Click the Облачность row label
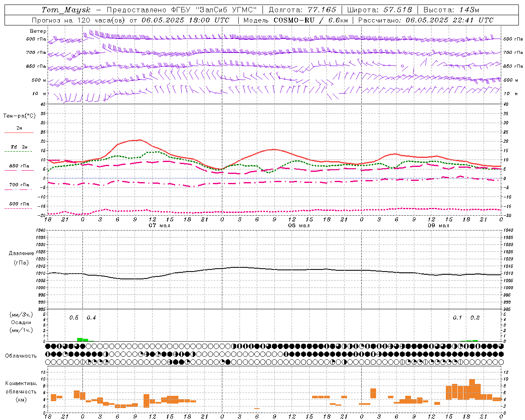Screen dimensions: 525x420 coord(21,356)
